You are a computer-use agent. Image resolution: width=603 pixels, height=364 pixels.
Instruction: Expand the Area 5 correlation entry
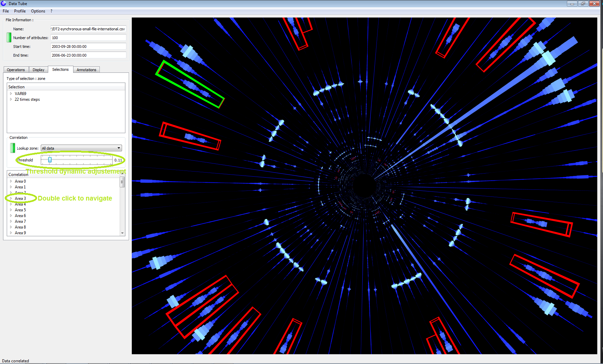pyautogui.click(x=11, y=210)
